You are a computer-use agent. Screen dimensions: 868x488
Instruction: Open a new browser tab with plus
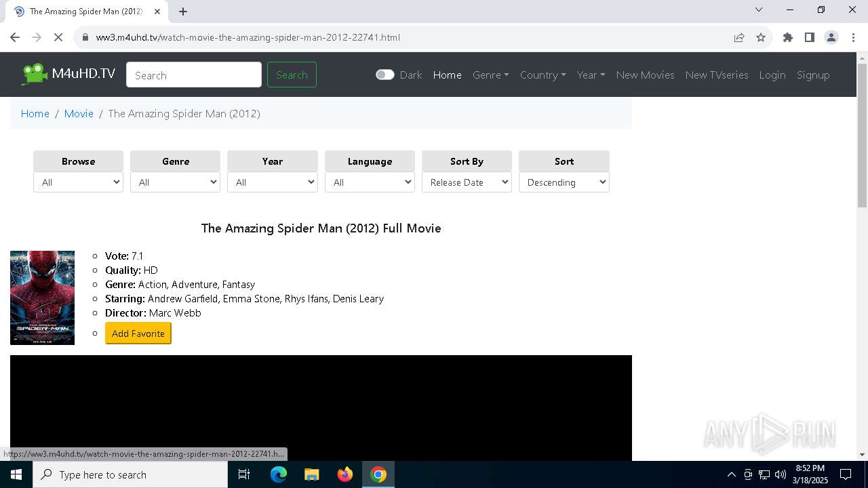(183, 11)
